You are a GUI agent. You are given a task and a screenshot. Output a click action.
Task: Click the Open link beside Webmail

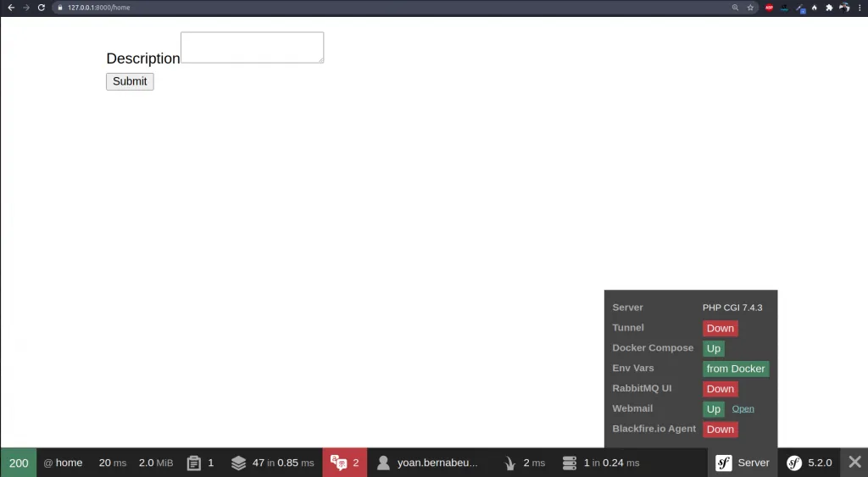point(743,409)
